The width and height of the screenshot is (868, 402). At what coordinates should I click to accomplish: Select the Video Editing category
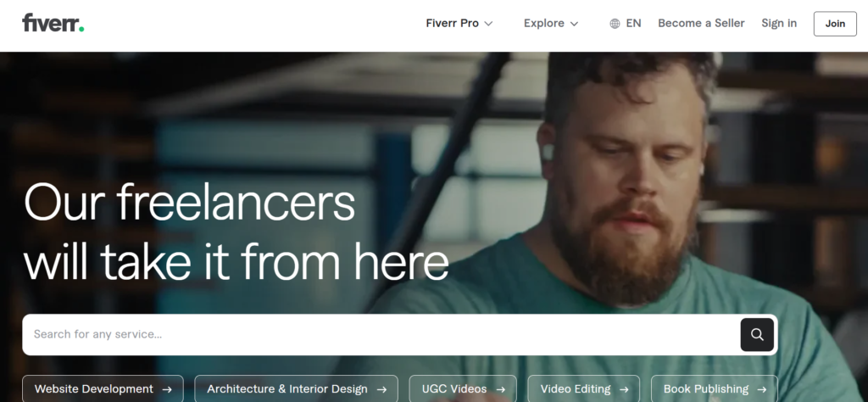[x=583, y=389]
